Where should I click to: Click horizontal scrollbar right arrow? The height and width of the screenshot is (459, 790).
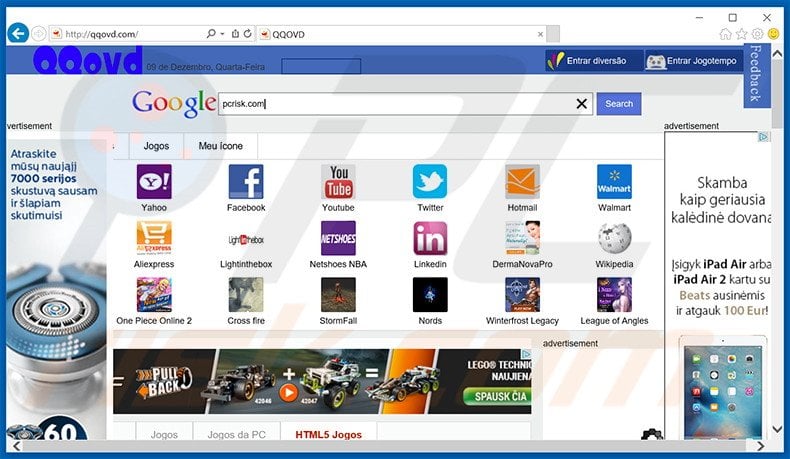(760, 446)
